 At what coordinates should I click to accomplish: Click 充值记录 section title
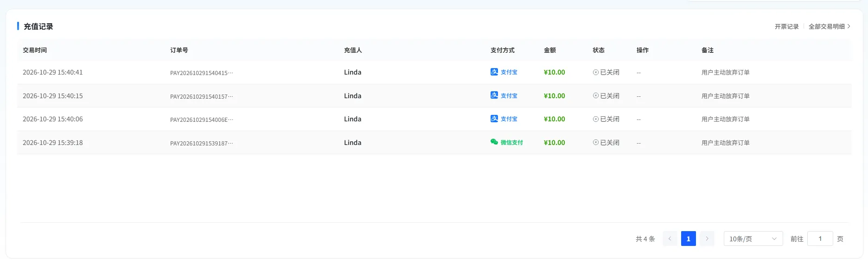coord(38,26)
